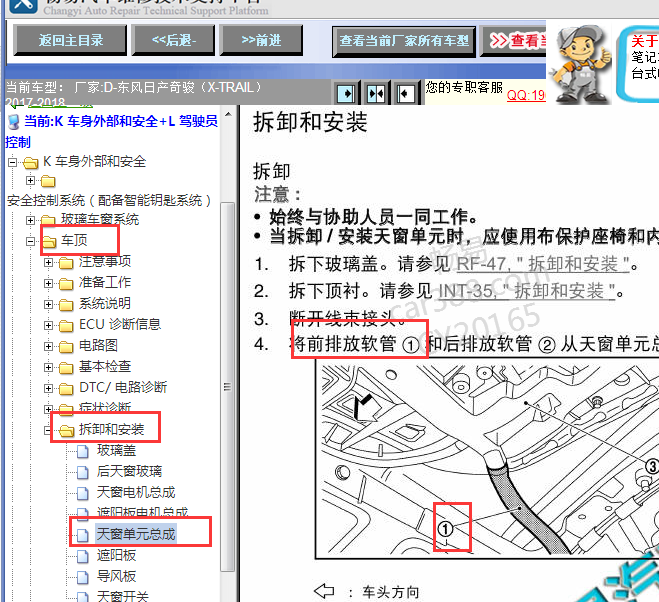659x602 pixels.
Task: Click the K 车身外部和安全 folder icon
Action: pos(31,162)
